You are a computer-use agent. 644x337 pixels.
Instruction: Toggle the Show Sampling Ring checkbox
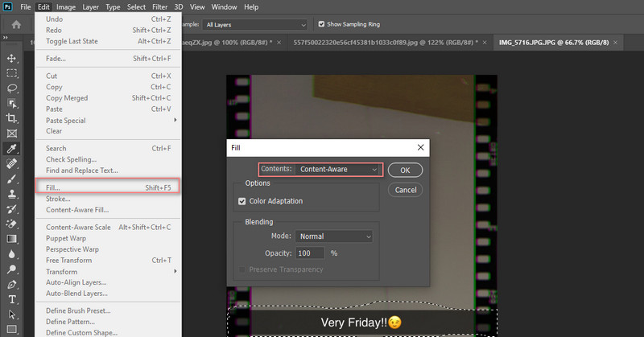coord(322,24)
